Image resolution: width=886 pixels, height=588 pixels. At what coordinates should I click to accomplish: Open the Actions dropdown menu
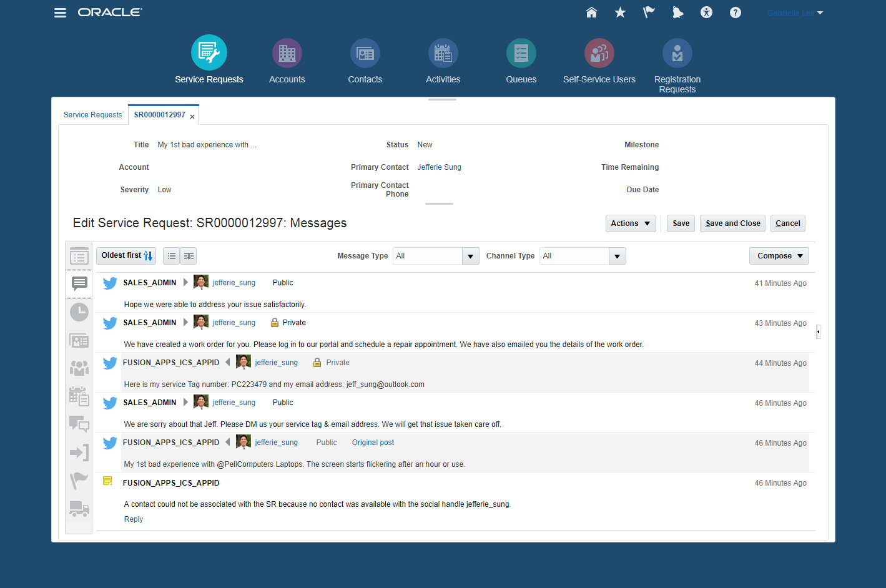pyautogui.click(x=630, y=223)
